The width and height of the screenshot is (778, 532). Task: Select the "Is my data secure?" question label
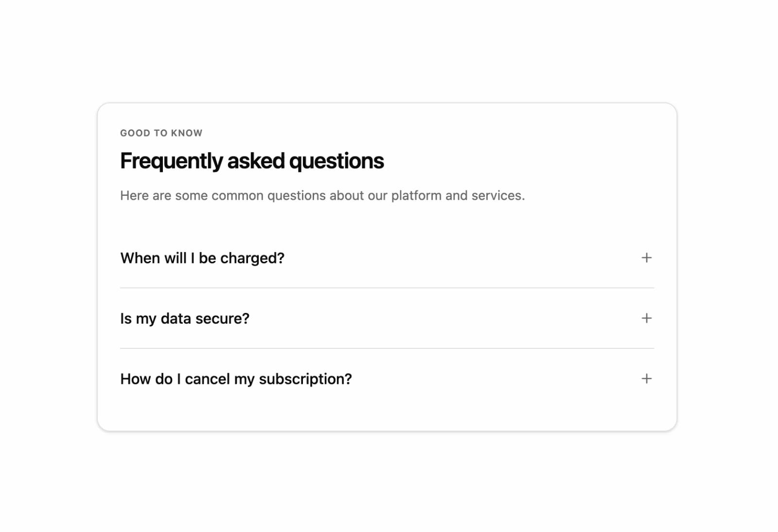[x=185, y=319]
